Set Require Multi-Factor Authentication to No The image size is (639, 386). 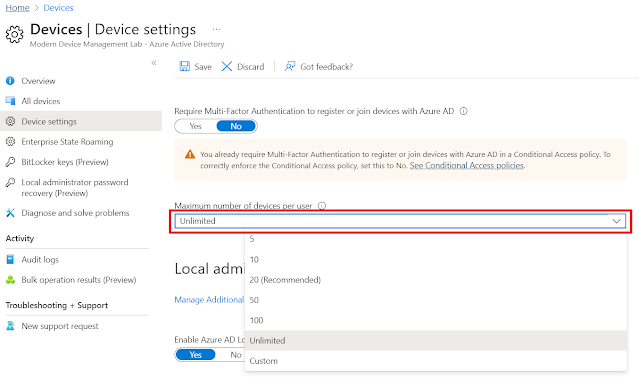coord(236,126)
